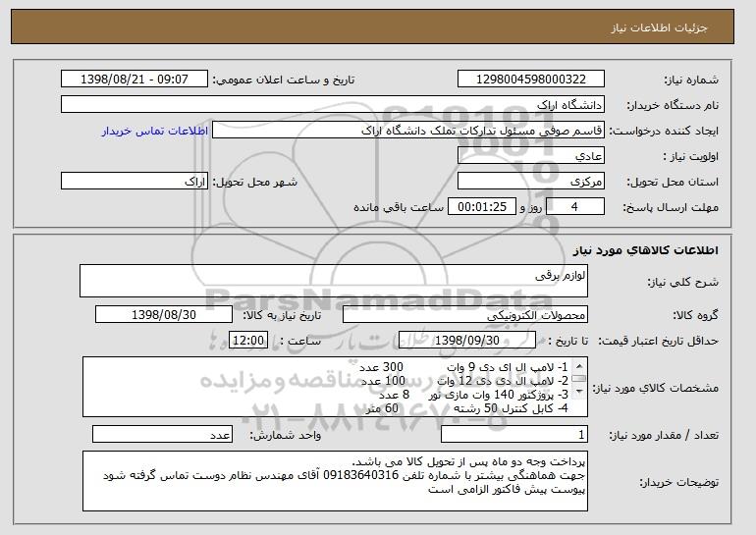756x535 pixels.
Task: Click the need date field 1398/08/30
Action: (x=164, y=315)
